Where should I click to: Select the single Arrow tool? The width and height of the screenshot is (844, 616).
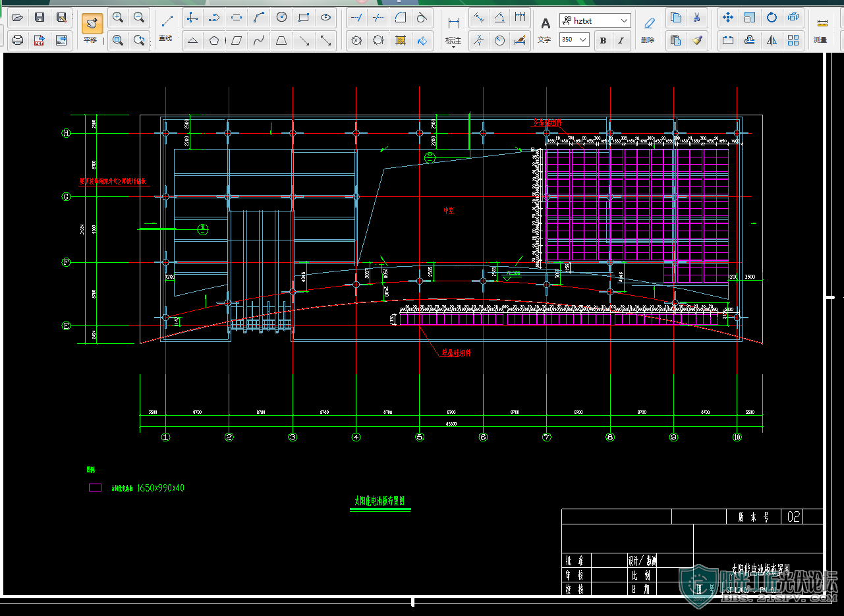(x=304, y=40)
